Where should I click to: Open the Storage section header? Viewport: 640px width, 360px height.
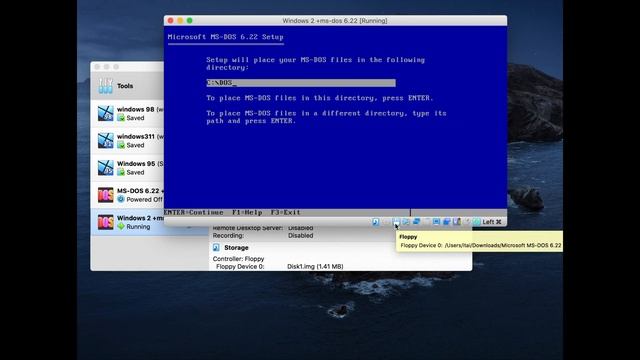236,248
